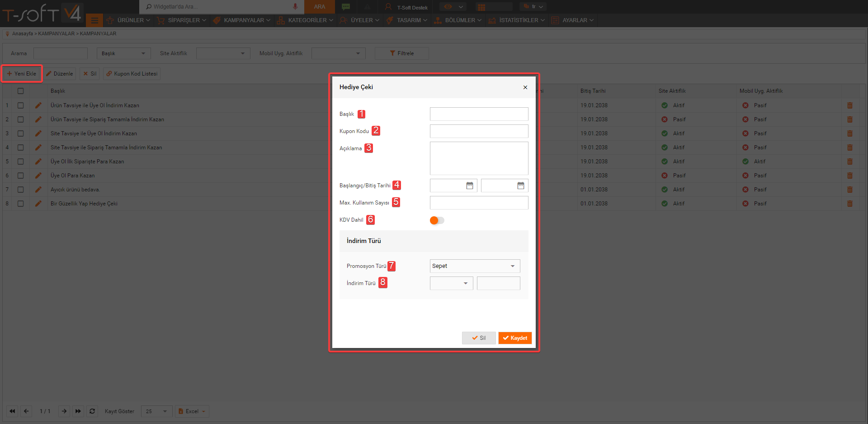Go to previous page arrow

[26, 411]
